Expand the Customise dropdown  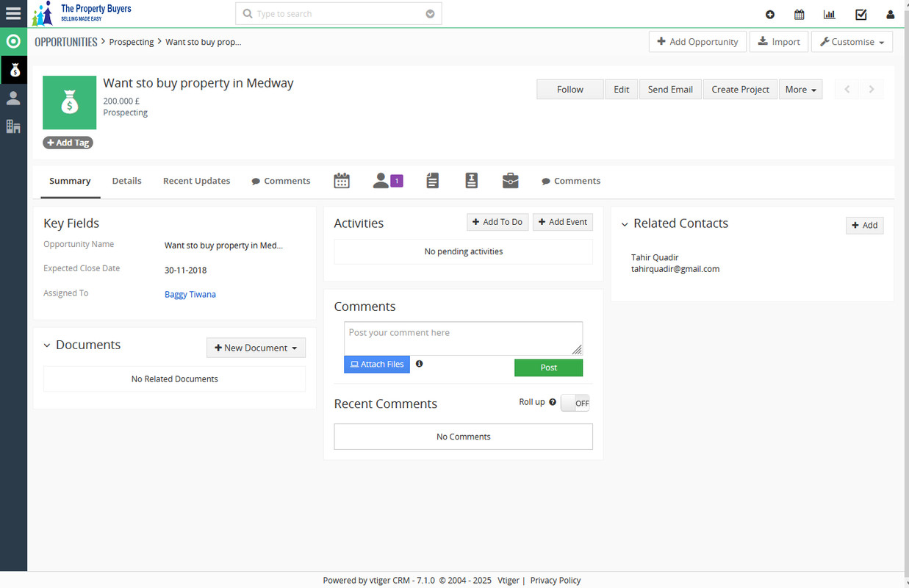[852, 42]
